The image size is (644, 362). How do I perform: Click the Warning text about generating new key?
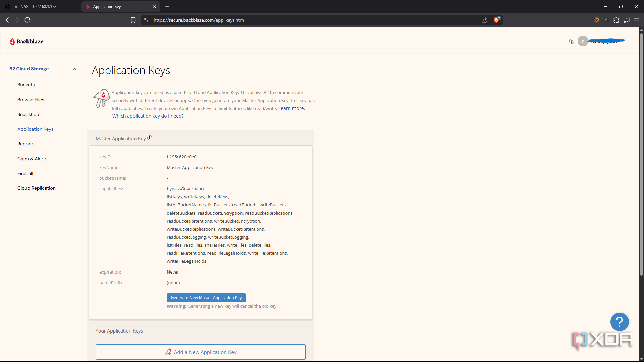pos(222,306)
